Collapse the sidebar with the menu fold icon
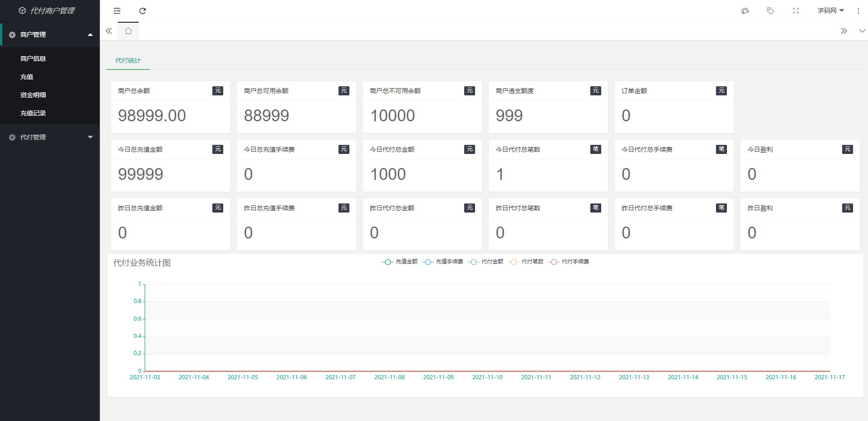The image size is (868, 421). point(117,11)
